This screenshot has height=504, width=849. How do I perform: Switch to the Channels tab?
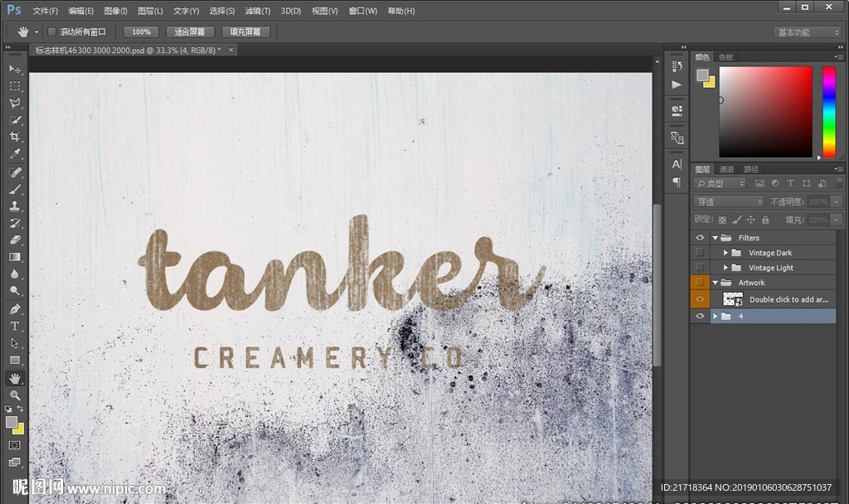coord(726,169)
